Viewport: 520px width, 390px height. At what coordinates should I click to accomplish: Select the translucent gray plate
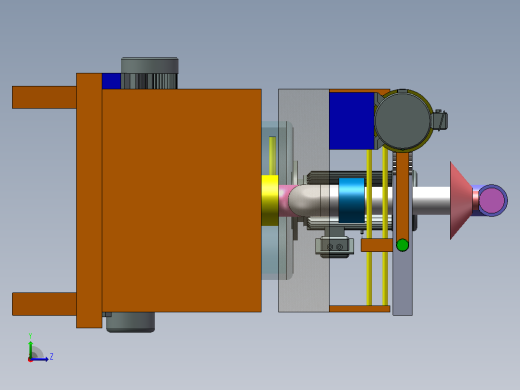click(x=304, y=200)
